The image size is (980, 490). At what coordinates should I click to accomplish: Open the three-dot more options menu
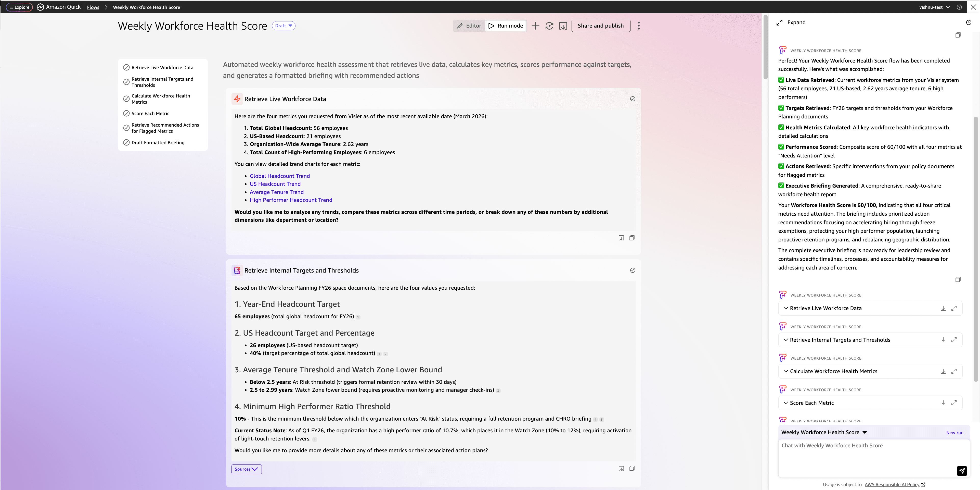[639, 26]
